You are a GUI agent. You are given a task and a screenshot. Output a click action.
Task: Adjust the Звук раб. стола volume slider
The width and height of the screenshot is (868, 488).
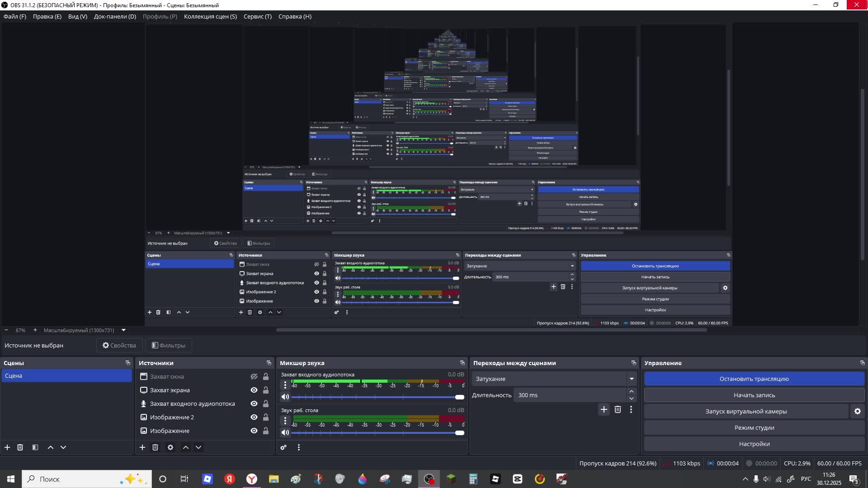point(459,433)
